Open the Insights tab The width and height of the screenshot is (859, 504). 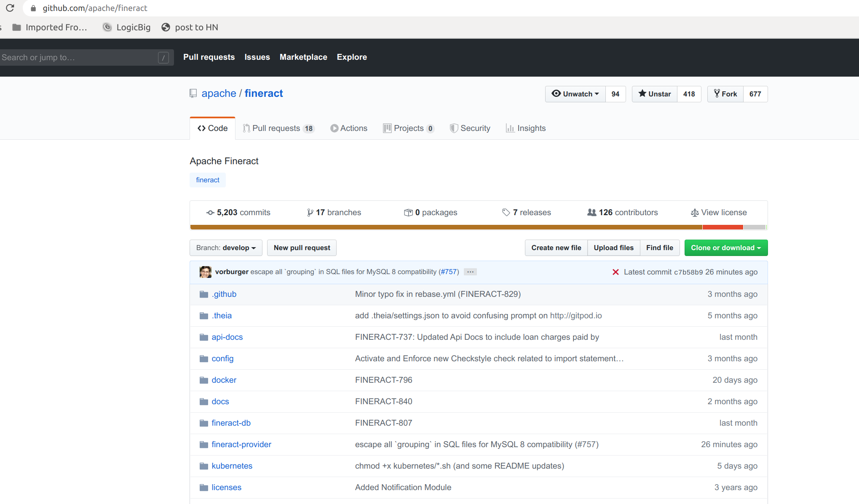click(x=526, y=128)
